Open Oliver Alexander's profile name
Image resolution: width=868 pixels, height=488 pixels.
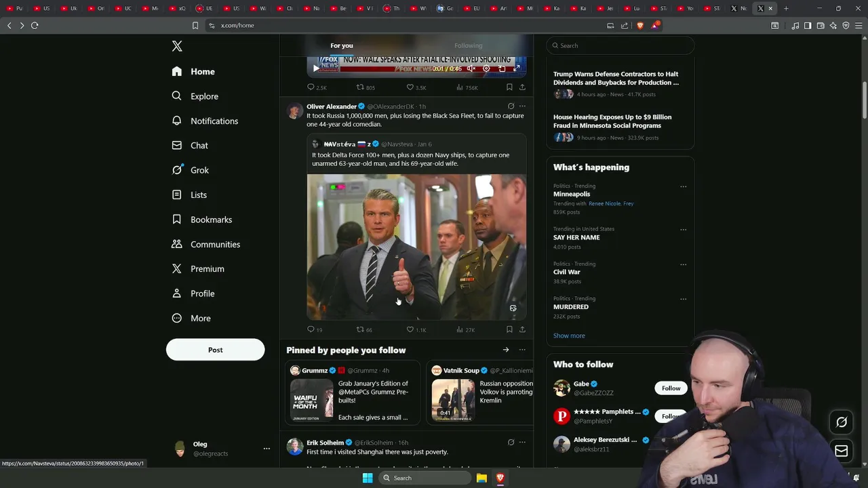click(332, 106)
